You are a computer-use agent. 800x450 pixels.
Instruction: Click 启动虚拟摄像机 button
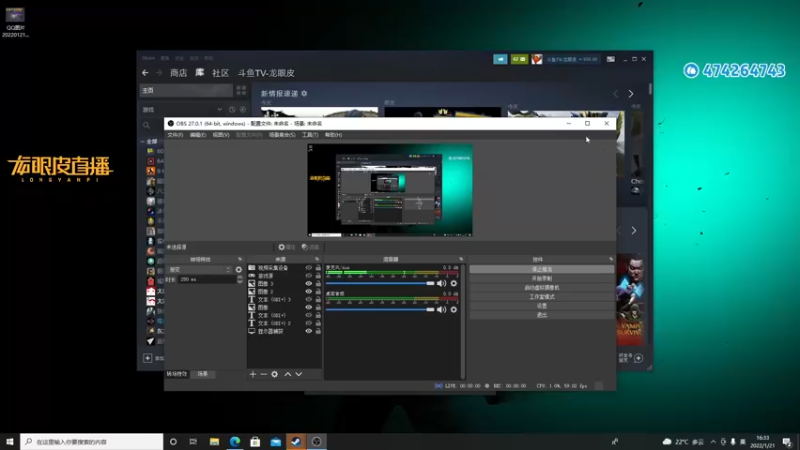point(542,288)
